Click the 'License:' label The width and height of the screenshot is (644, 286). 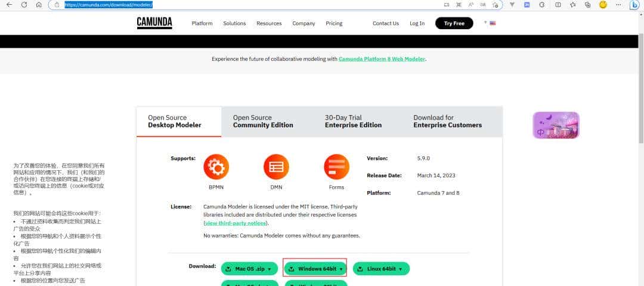(181, 207)
